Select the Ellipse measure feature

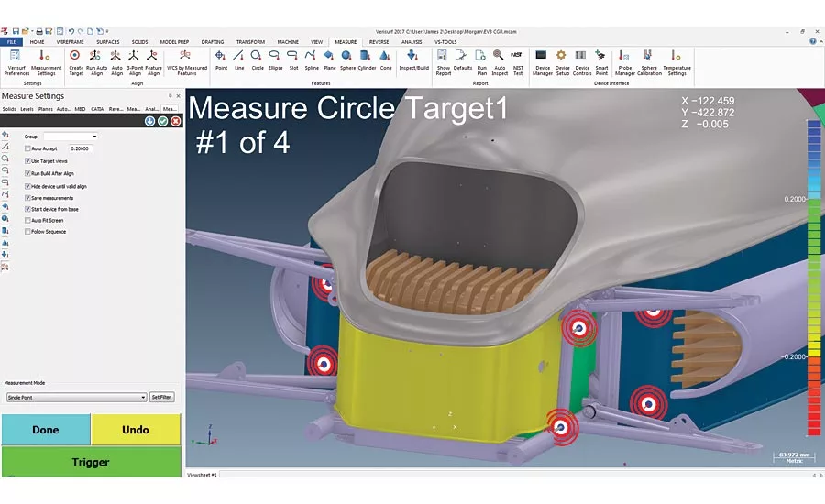point(275,60)
